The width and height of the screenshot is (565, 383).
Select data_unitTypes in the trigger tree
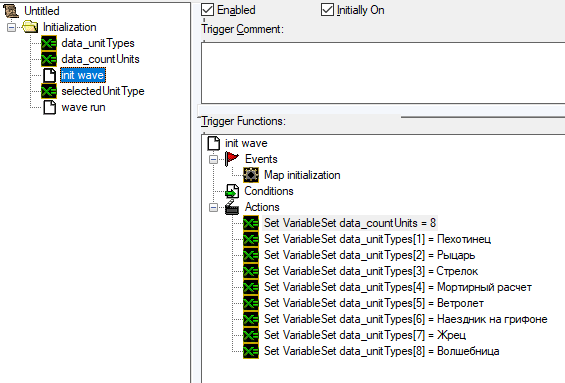[98, 43]
